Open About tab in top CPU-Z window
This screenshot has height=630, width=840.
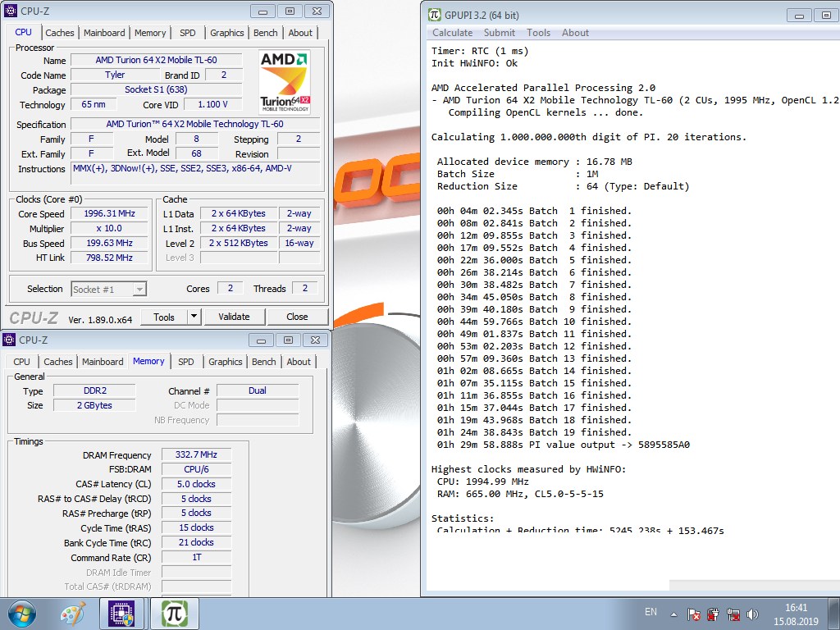click(300, 33)
